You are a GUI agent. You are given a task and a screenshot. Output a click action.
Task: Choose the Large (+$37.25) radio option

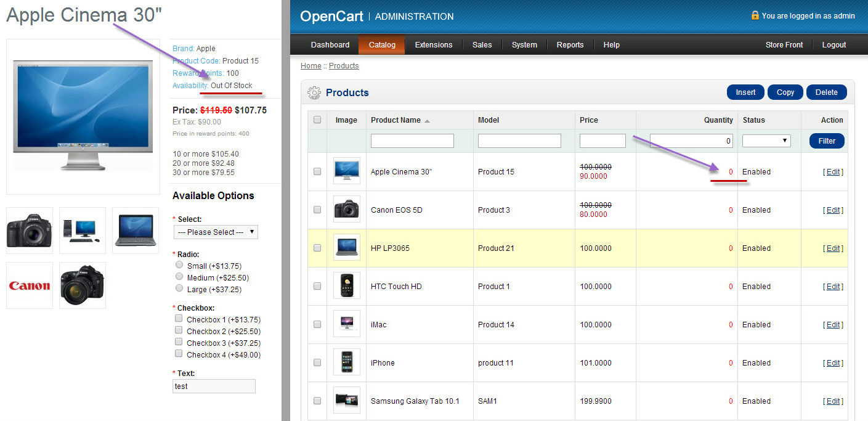[x=179, y=288]
